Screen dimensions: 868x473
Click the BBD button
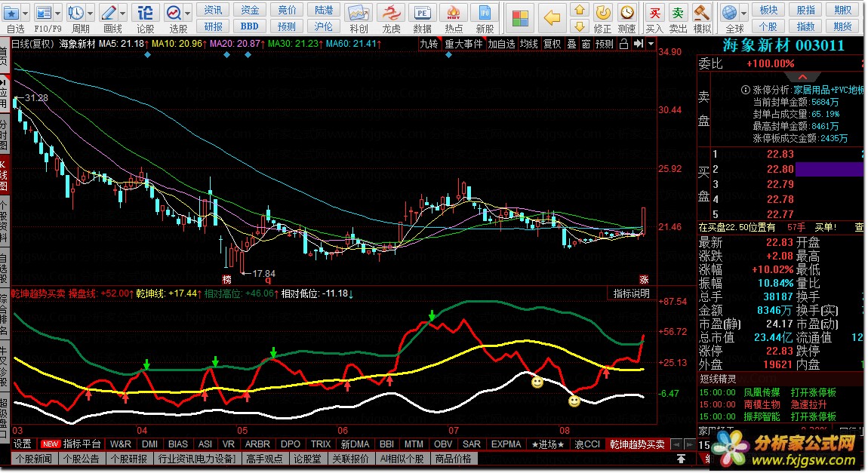click(250, 26)
